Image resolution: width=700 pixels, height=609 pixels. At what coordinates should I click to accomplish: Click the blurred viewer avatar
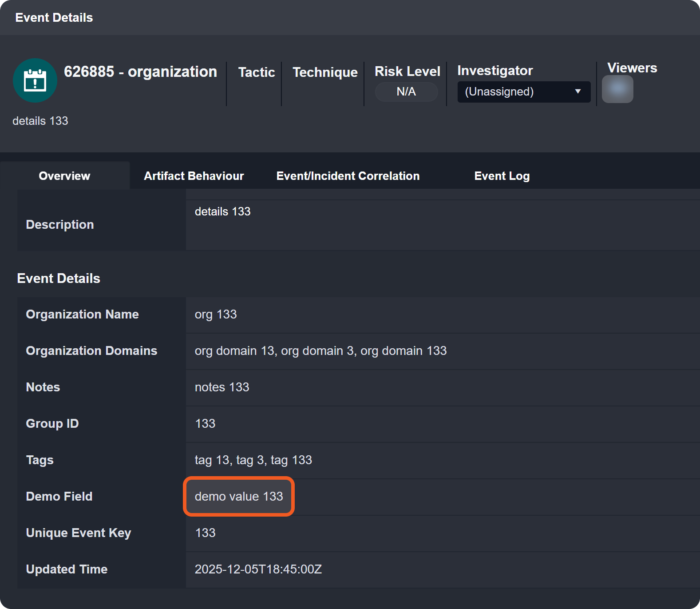(617, 89)
